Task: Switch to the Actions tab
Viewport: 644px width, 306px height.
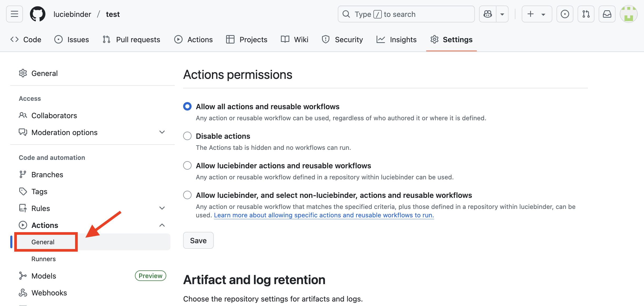Action: coord(193,40)
